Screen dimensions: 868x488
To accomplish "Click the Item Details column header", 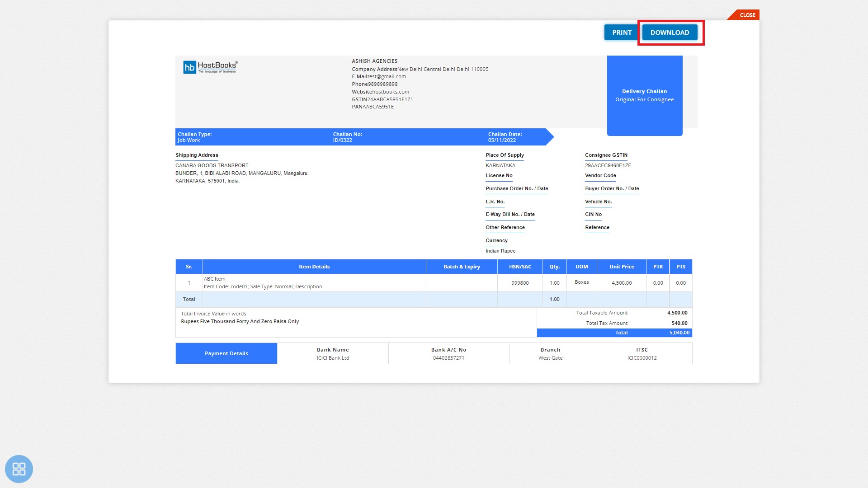I will (314, 267).
